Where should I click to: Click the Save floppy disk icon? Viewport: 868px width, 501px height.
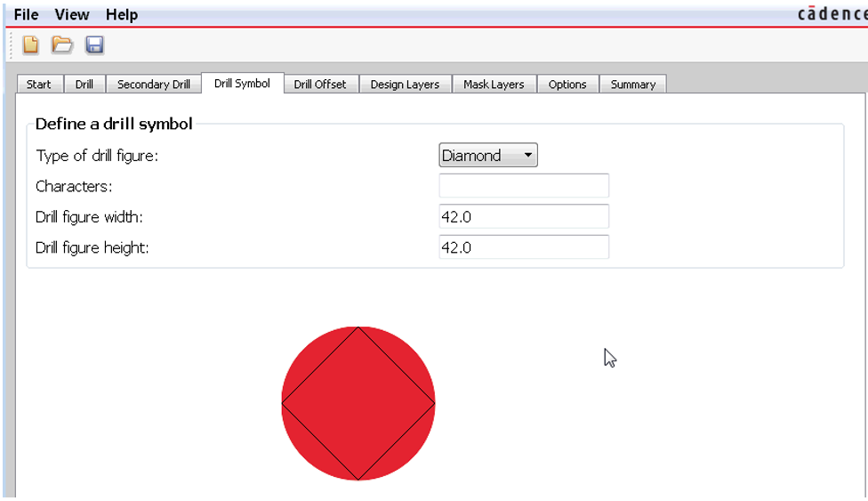click(x=94, y=44)
